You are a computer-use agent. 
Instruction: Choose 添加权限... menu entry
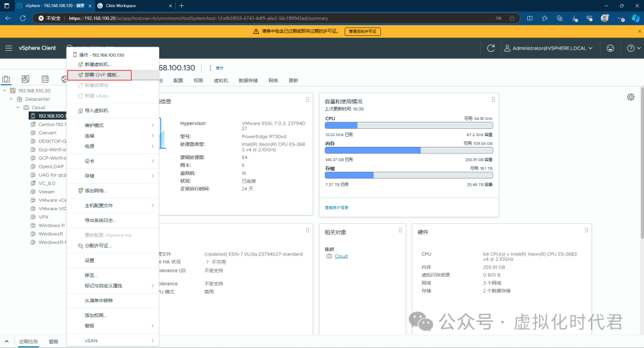click(113, 315)
